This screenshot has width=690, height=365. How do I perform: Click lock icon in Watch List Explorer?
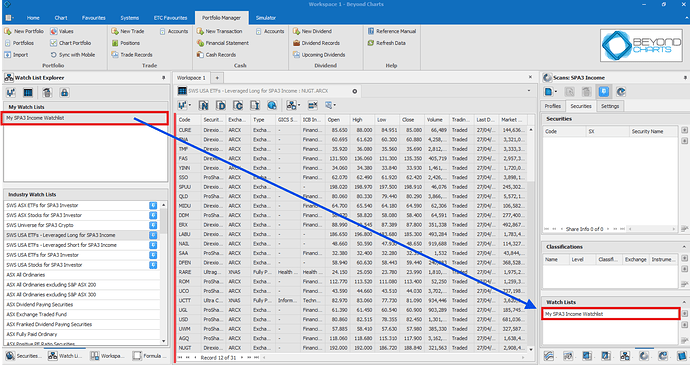tap(64, 92)
